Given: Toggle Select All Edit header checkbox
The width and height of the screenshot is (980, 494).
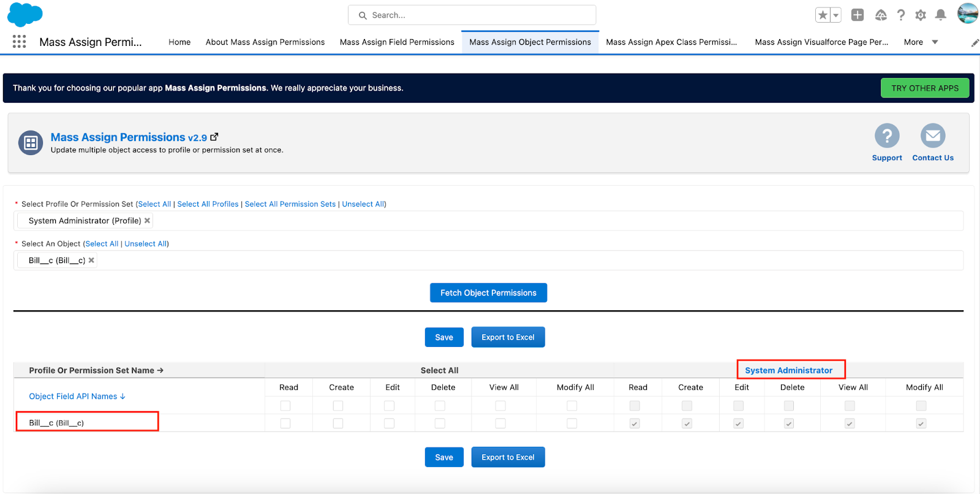Looking at the screenshot, I should tap(389, 406).
